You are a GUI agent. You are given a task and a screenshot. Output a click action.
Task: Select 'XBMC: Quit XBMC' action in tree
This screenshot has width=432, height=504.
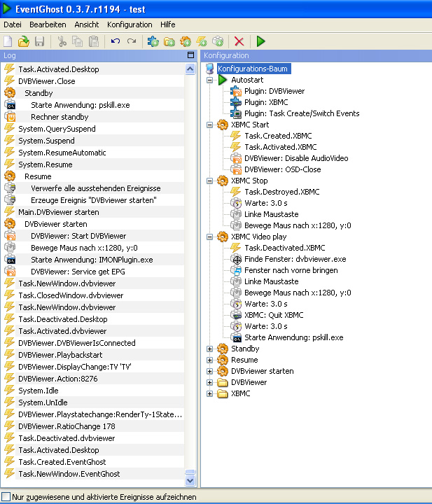tap(274, 315)
